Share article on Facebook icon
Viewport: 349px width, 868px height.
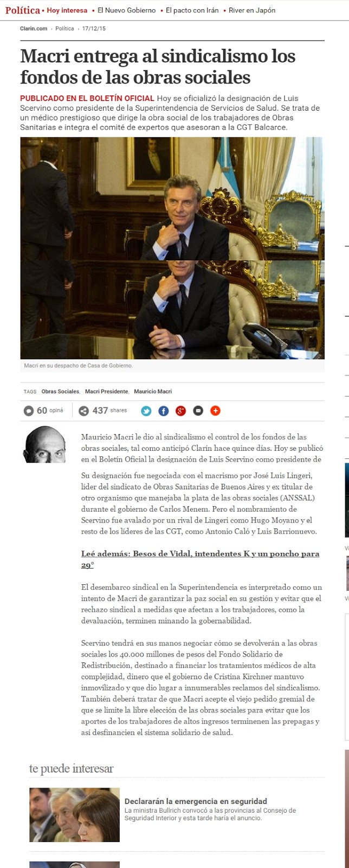click(x=164, y=411)
